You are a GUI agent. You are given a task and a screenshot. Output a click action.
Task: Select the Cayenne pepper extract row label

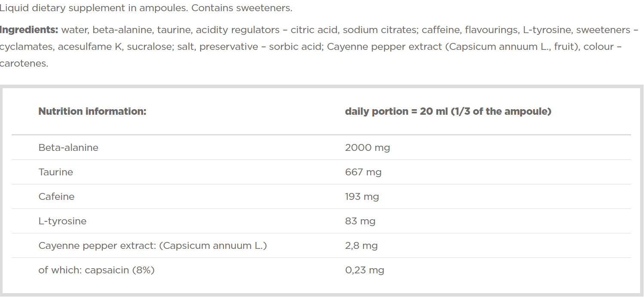pos(153,246)
